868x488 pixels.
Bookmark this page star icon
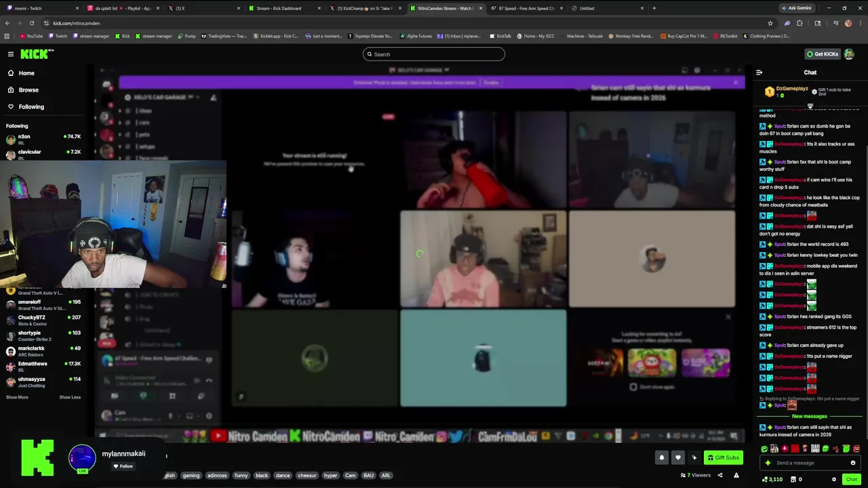[770, 23]
